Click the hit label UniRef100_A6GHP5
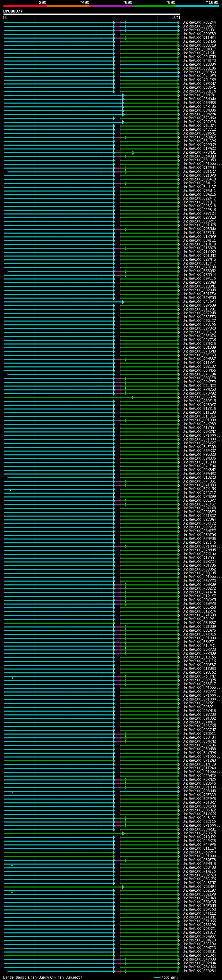This screenshot has width=222, height=980. click(199, 397)
